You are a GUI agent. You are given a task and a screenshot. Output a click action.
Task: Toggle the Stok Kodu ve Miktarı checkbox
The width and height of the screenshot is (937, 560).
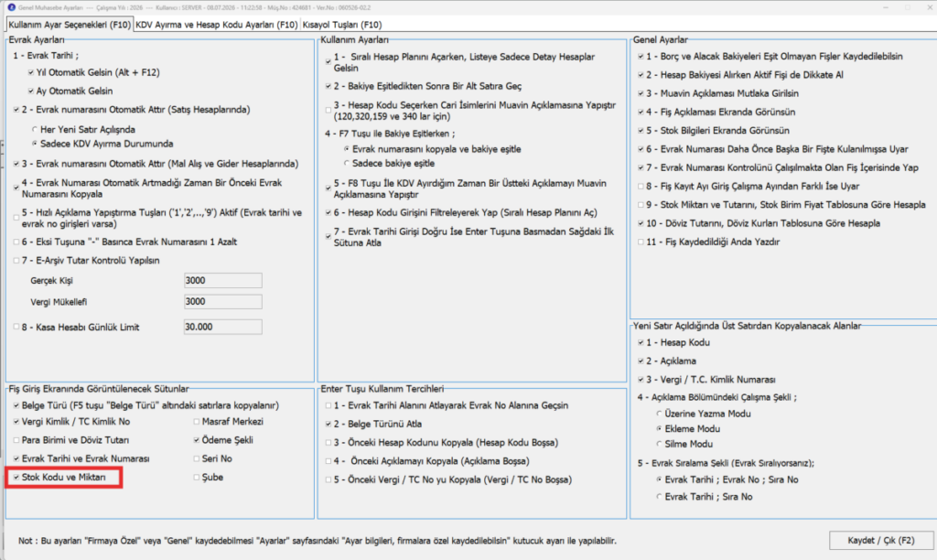tap(16, 478)
